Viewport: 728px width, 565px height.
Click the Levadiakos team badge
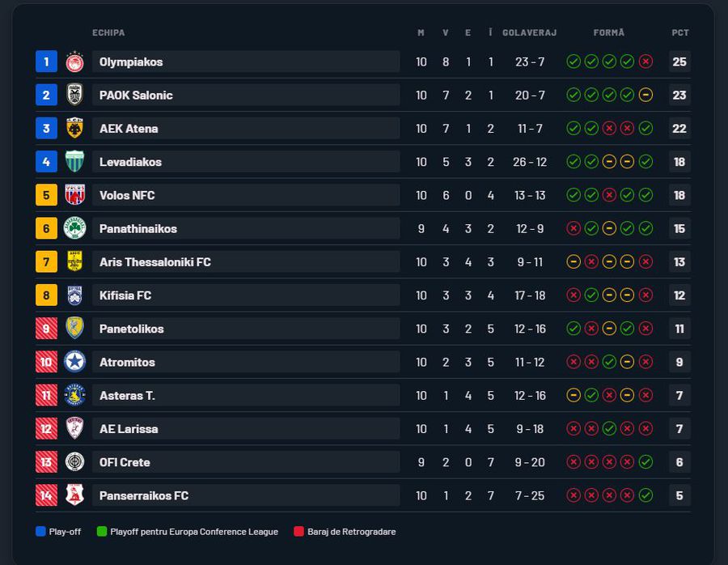click(74, 162)
